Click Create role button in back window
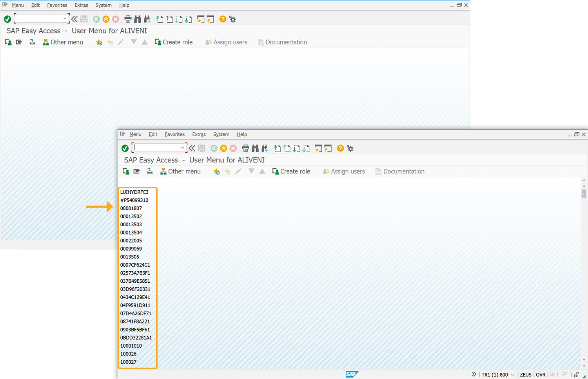This screenshot has width=588, height=379. [174, 42]
